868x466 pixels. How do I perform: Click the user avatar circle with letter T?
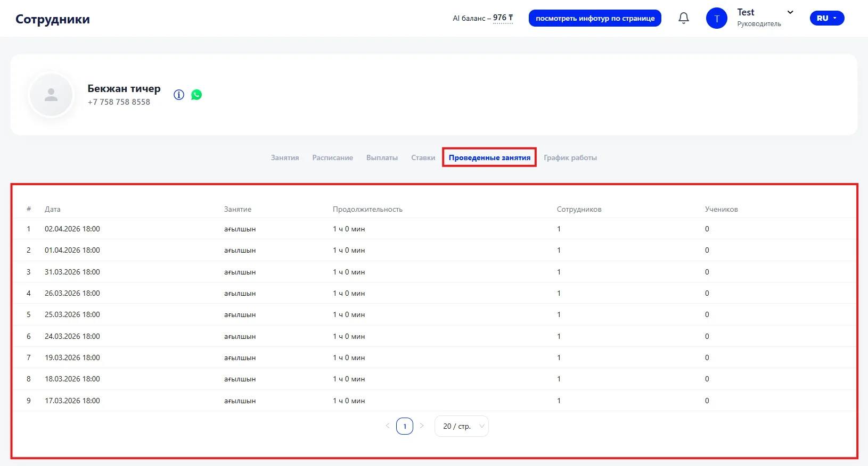coord(717,18)
